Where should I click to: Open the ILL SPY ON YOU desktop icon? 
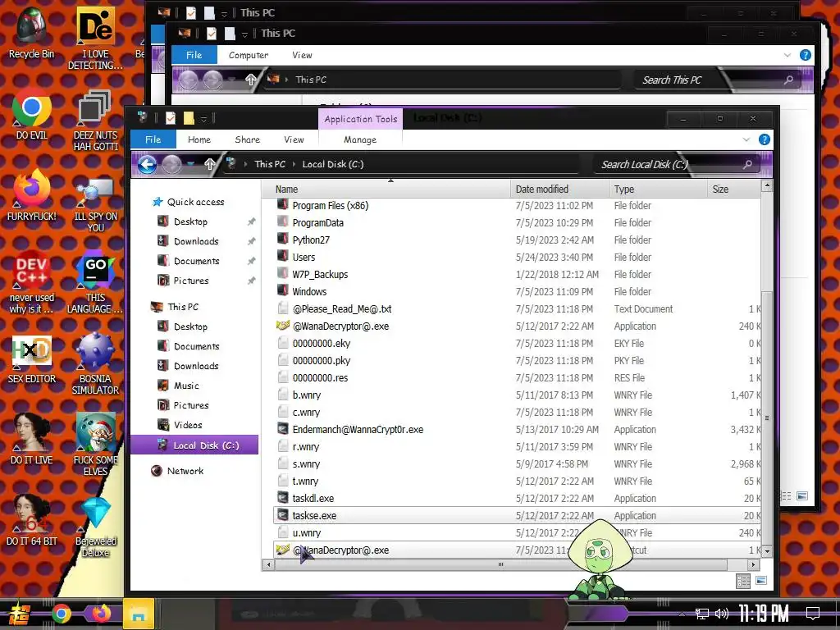click(x=95, y=206)
